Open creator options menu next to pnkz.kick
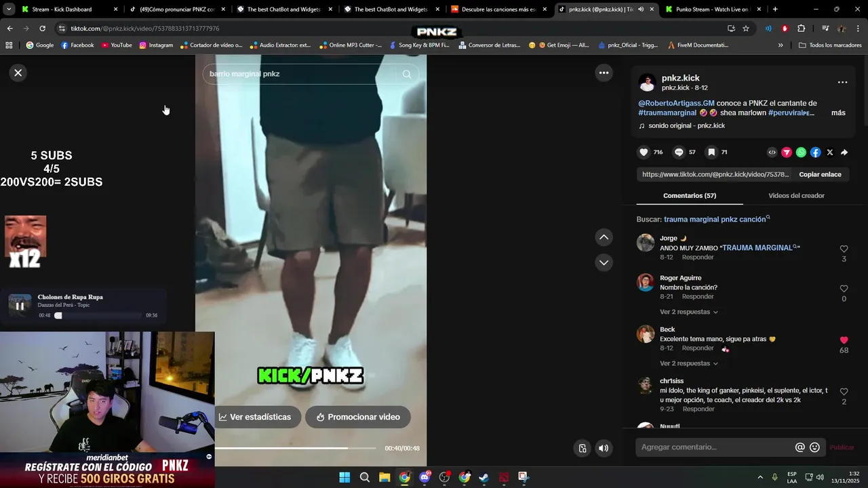This screenshot has height=488, width=868. point(842,82)
